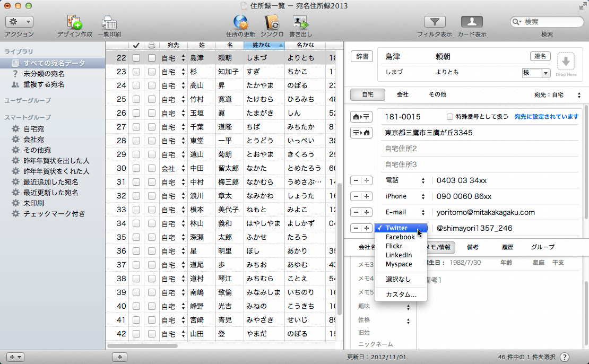Open the 趣味 popup selector
Image resolution: width=589 pixels, height=364 pixels.
pos(408,307)
